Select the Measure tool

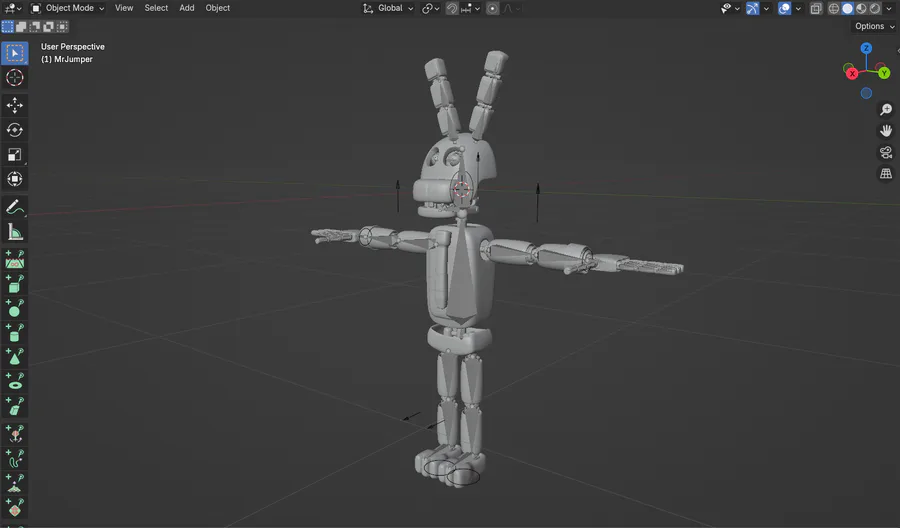click(x=15, y=232)
